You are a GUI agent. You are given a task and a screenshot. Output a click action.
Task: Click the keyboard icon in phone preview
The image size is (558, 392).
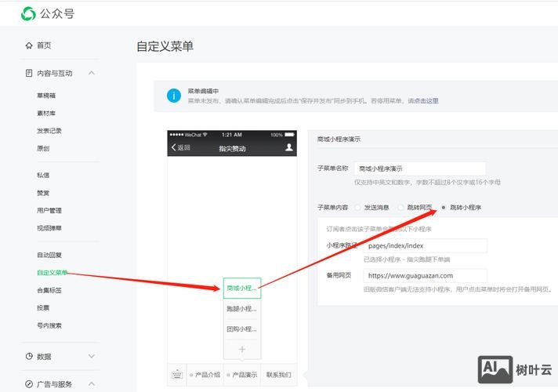[177, 375]
